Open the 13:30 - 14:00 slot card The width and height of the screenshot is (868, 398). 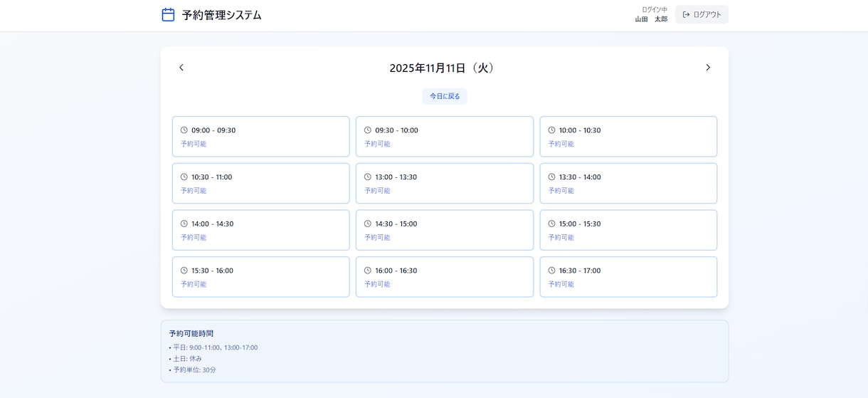pyautogui.click(x=628, y=183)
